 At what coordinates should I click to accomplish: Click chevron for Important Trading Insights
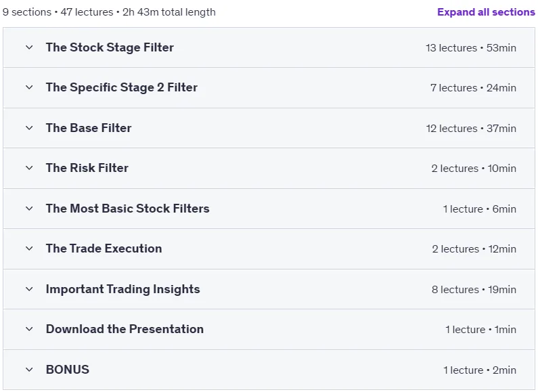click(x=29, y=289)
